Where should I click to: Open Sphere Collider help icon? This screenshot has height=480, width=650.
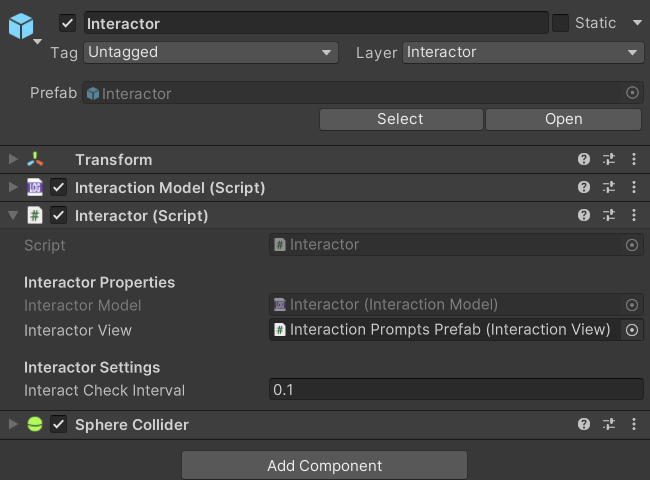584,424
